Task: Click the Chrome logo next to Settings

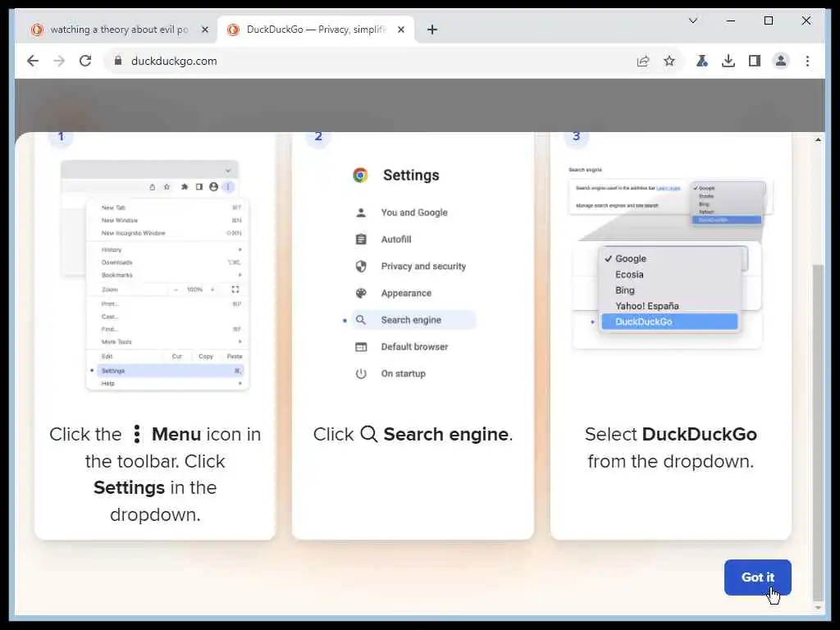Action: click(x=361, y=176)
